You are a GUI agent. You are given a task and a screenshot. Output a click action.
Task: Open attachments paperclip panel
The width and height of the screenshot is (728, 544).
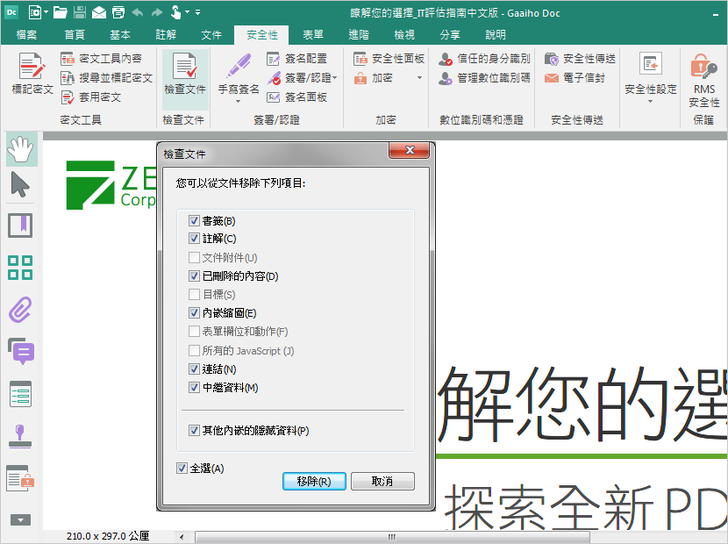click(20, 310)
